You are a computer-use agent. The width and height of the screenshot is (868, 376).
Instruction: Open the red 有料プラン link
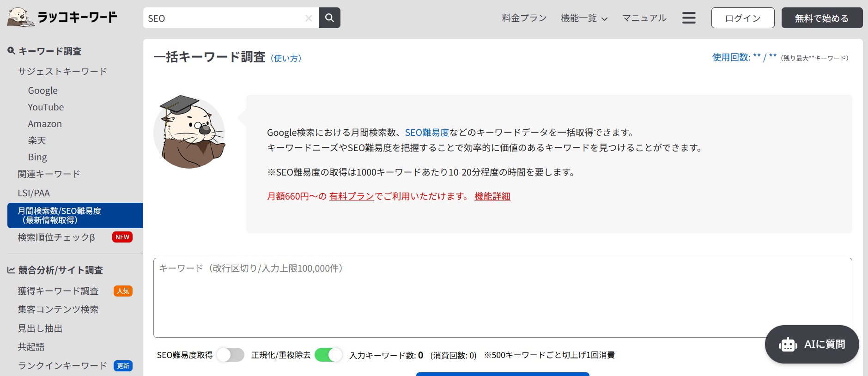tap(352, 196)
